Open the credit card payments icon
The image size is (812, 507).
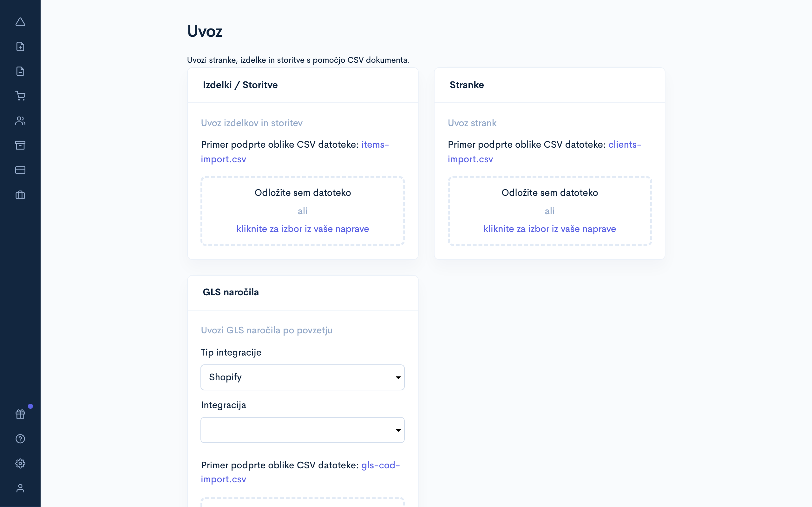[x=20, y=170]
